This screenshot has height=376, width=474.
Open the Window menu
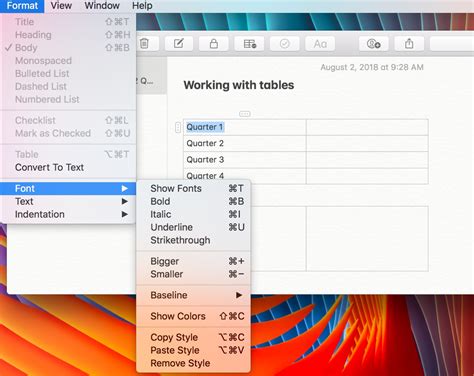pos(102,6)
